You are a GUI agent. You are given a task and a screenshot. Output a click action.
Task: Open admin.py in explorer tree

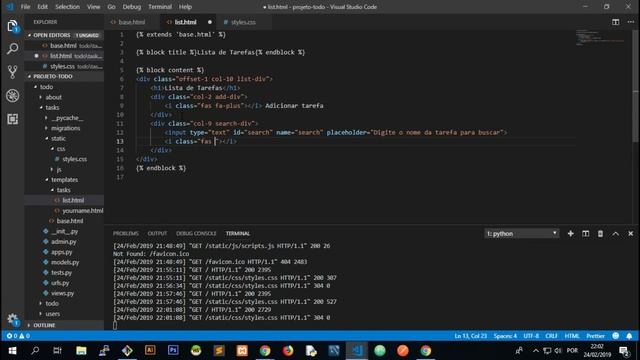click(64, 242)
